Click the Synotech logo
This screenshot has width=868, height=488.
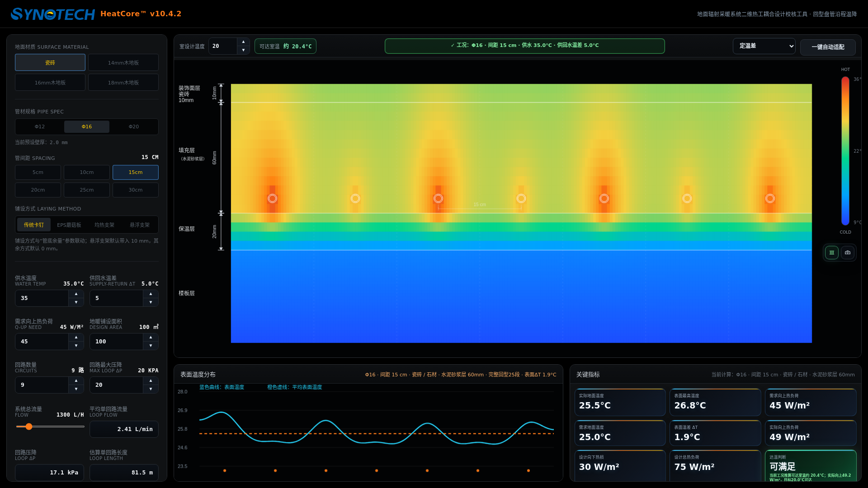click(52, 14)
